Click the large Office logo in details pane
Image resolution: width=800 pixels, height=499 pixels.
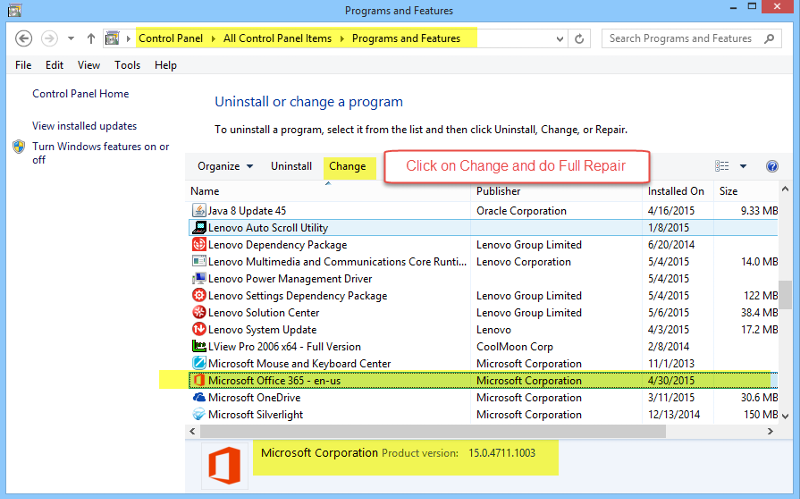(x=224, y=466)
